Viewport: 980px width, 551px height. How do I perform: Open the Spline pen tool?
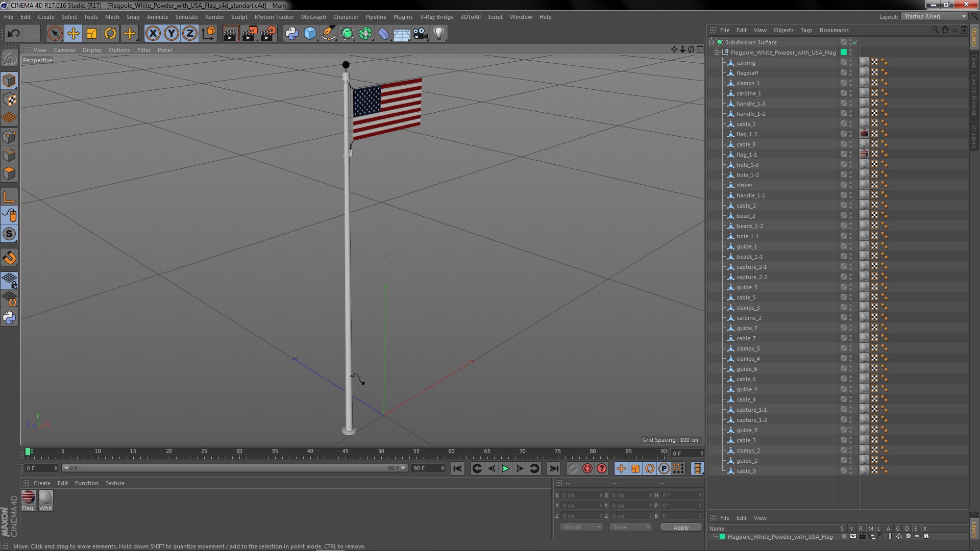point(329,34)
